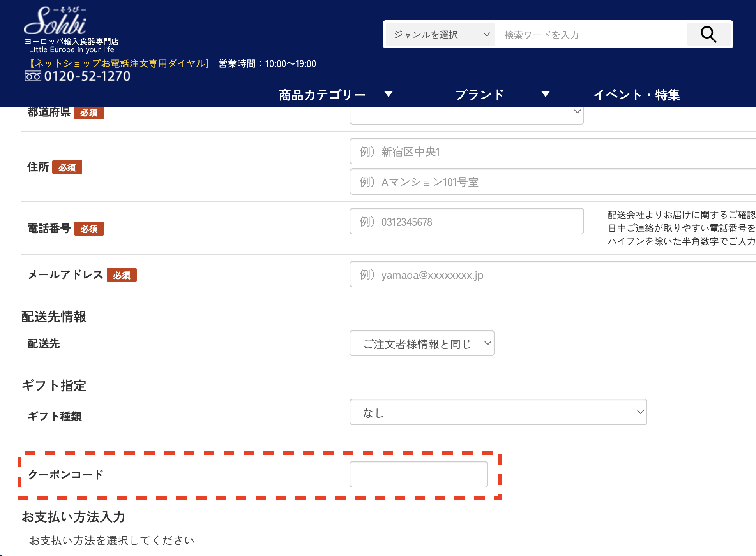Click the ヨーロッパ輸入食器専門店 tagline

point(72,41)
